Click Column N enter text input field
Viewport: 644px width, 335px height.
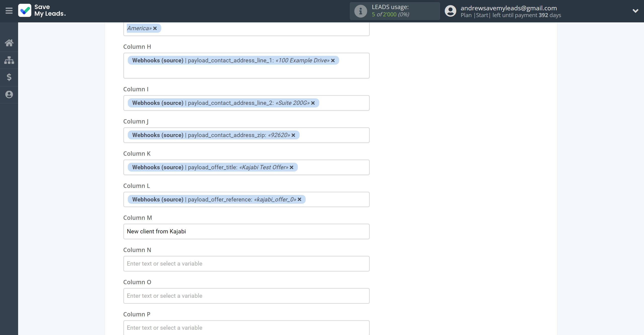tap(246, 264)
